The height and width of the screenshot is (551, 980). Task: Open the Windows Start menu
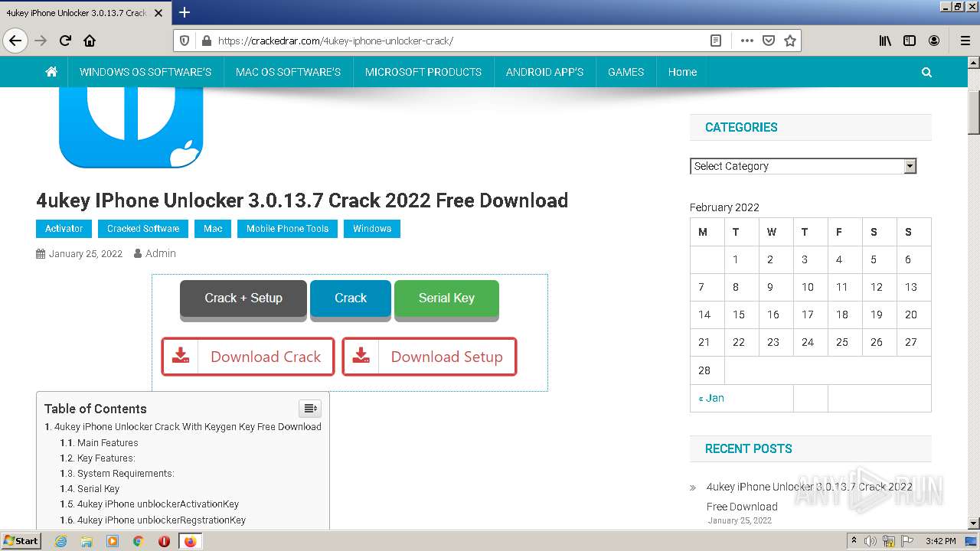tap(21, 541)
